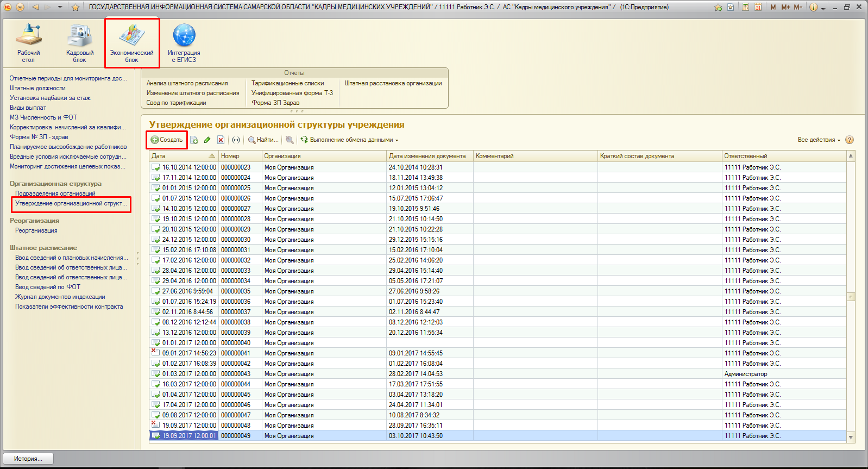Open the calculator icon in title bar
Screen dimensions: 868x469
pos(745,7)
